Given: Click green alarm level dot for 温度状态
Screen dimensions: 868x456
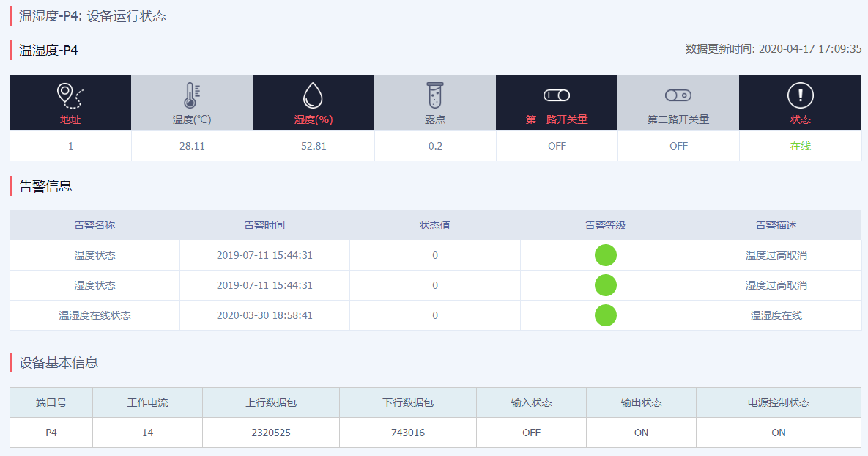Looking at the screenshot, I should 606,255.
